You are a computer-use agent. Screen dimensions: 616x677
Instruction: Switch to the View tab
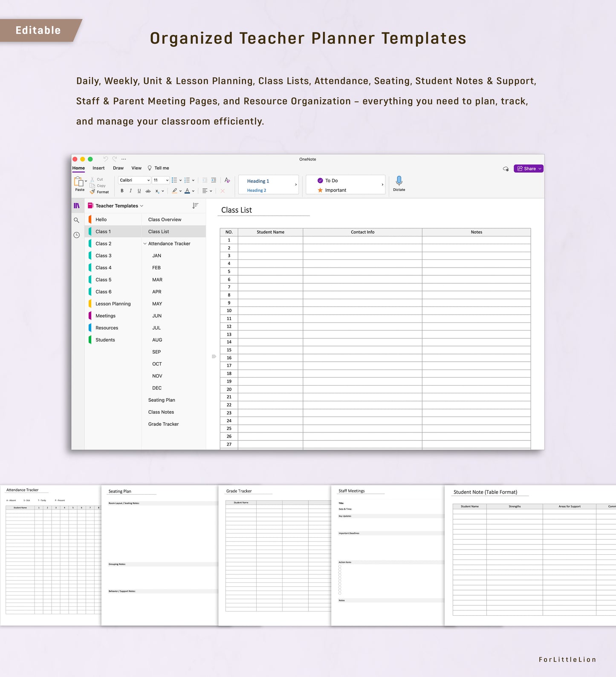[136, 168]
